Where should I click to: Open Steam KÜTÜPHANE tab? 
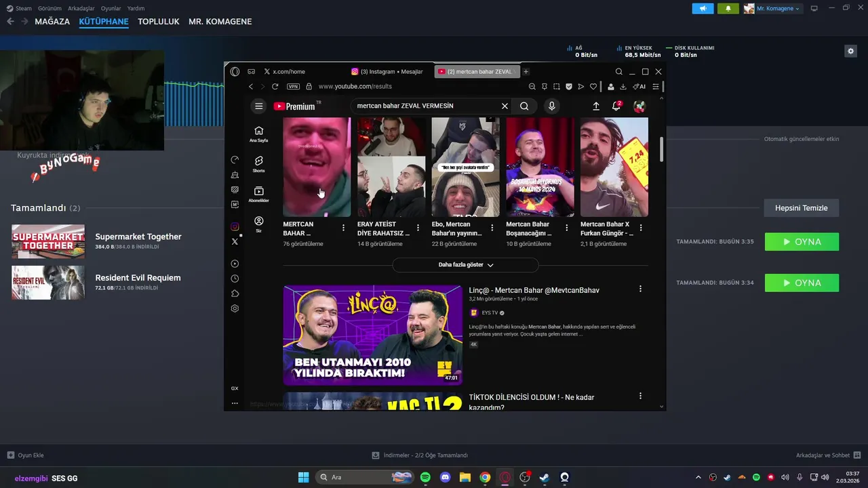104,21
